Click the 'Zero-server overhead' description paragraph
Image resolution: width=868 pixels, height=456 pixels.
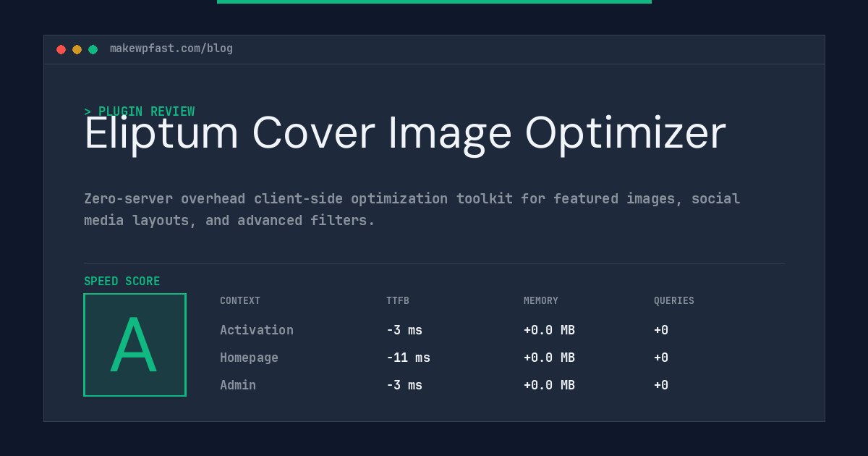point(412,209)
